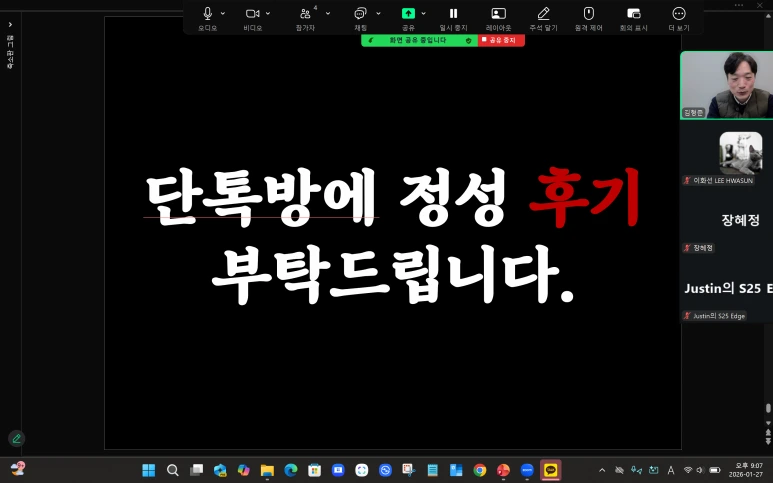The height and width of the screenshot is (483, 773).
Task: Click the green 공유 share icon
Action: click(x=408, y=13)
